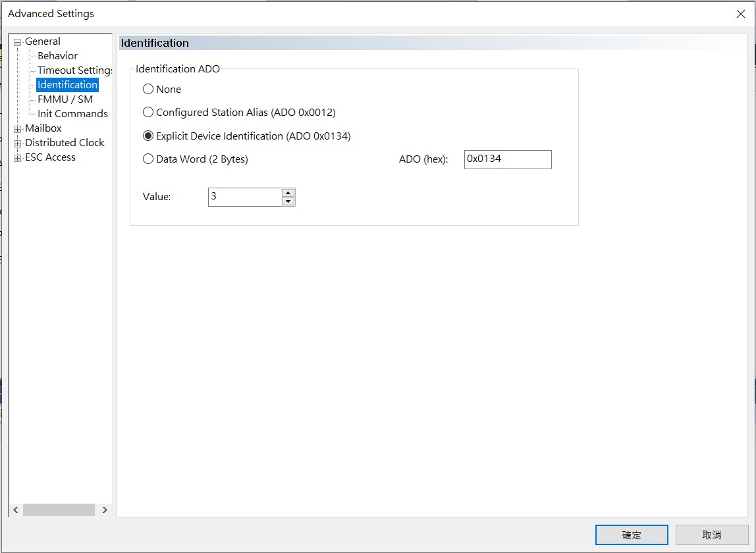The image size is (756, 553).
Task: Click the Value number field
Action: point(244,197)
